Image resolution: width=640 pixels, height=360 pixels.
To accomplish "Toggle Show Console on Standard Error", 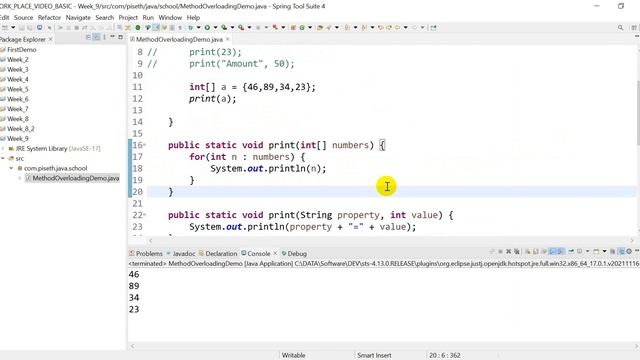I will point(561,251).
